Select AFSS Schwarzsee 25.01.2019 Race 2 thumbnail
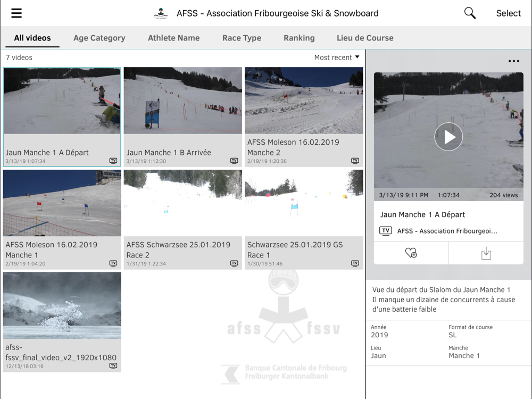532x399 pixels. (182, 203)
